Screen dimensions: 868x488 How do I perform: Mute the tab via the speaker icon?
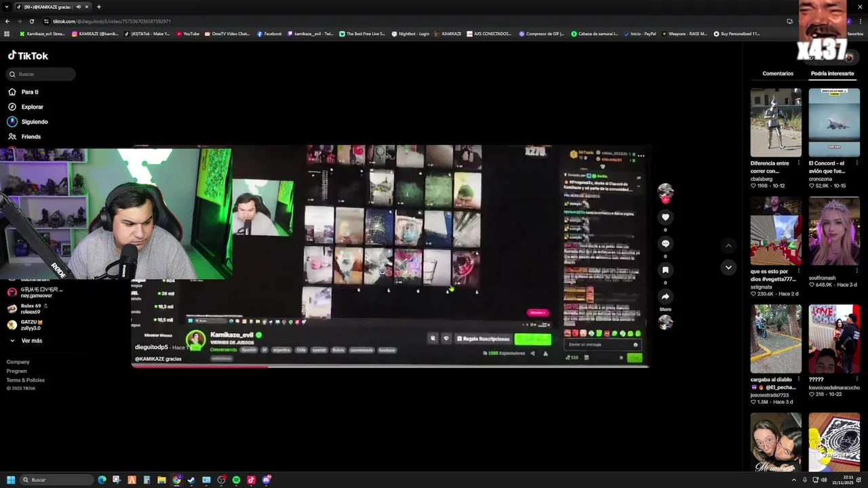79,7
